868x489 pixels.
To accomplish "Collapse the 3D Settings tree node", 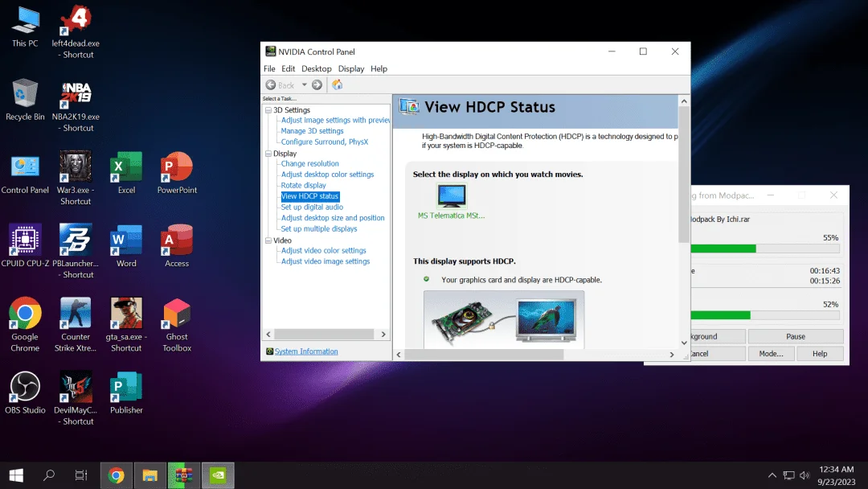I will tap(268, 110).
